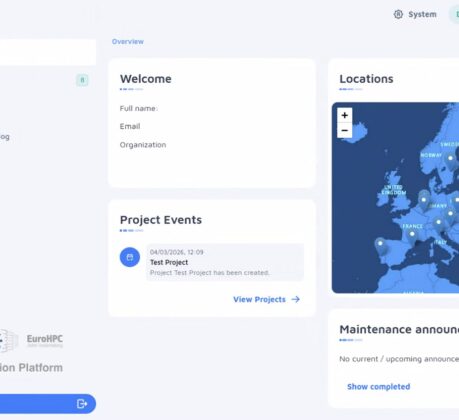Click the System label in header

[422, 14]
